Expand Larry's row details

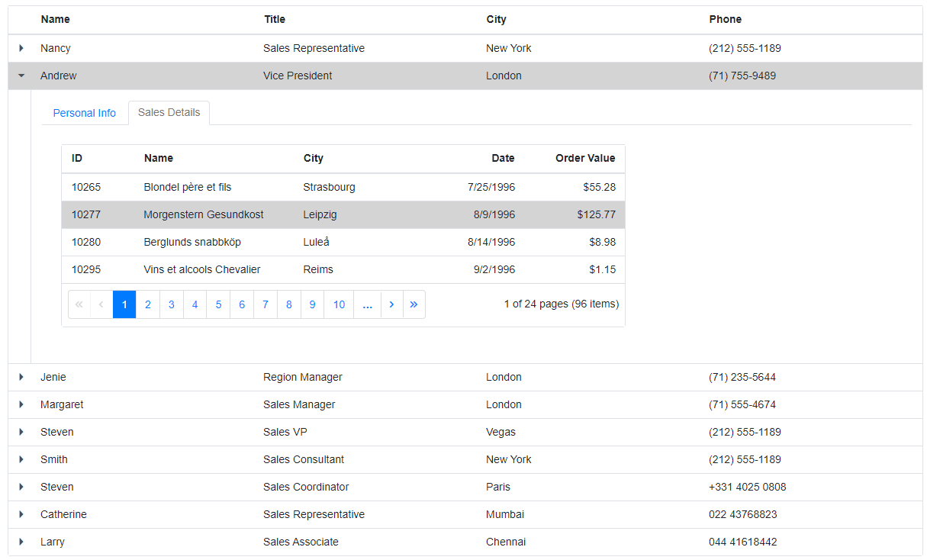pyautogui.click(x=21, y=542)
